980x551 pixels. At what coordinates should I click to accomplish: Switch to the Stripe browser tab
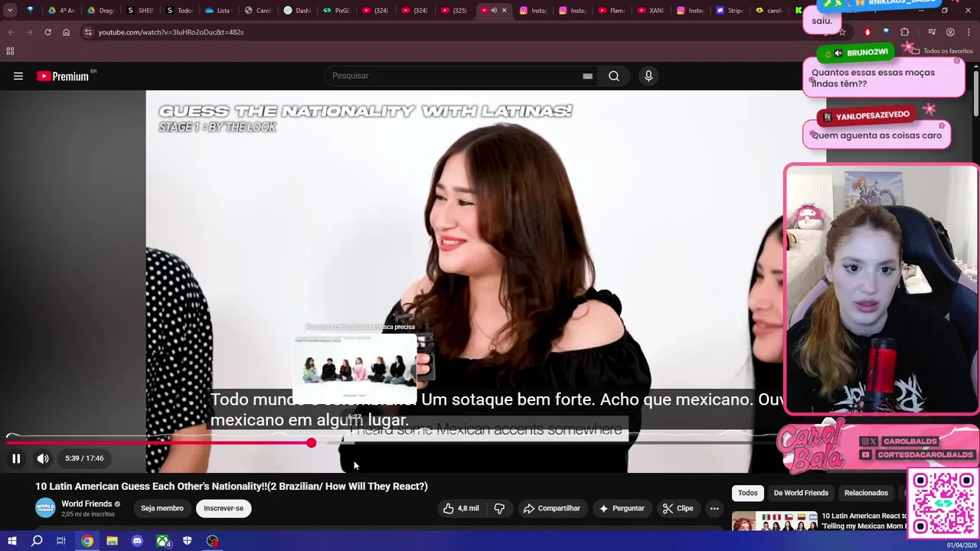click(730, 11)
